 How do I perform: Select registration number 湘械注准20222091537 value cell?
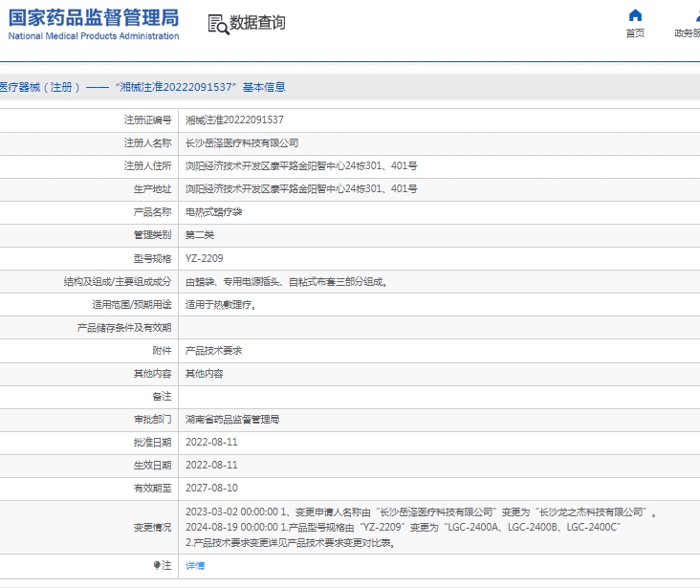[234, 120]
